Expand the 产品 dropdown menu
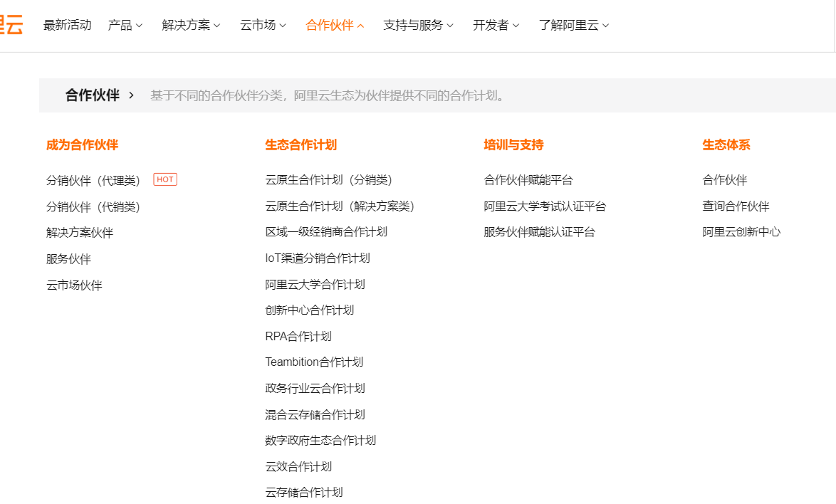This screenshot has height=504, width=836. (x=125, y=25)
